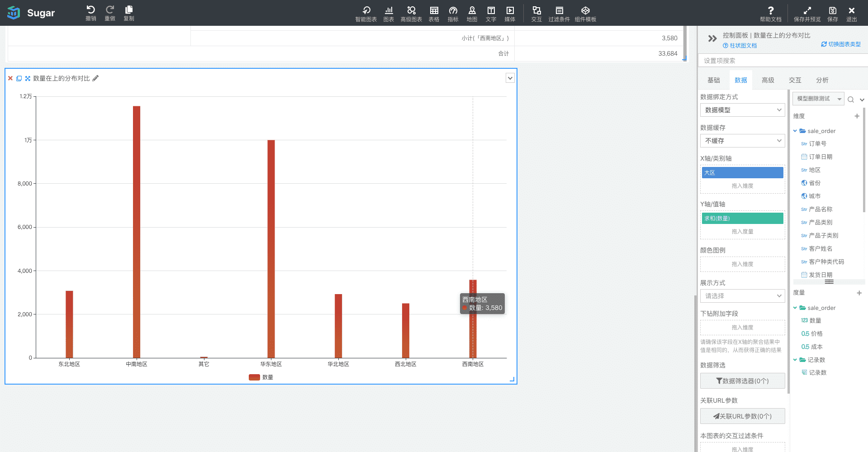
Task: Collapse the control panel with double-arrow icon
Action: tap(712, 38)
